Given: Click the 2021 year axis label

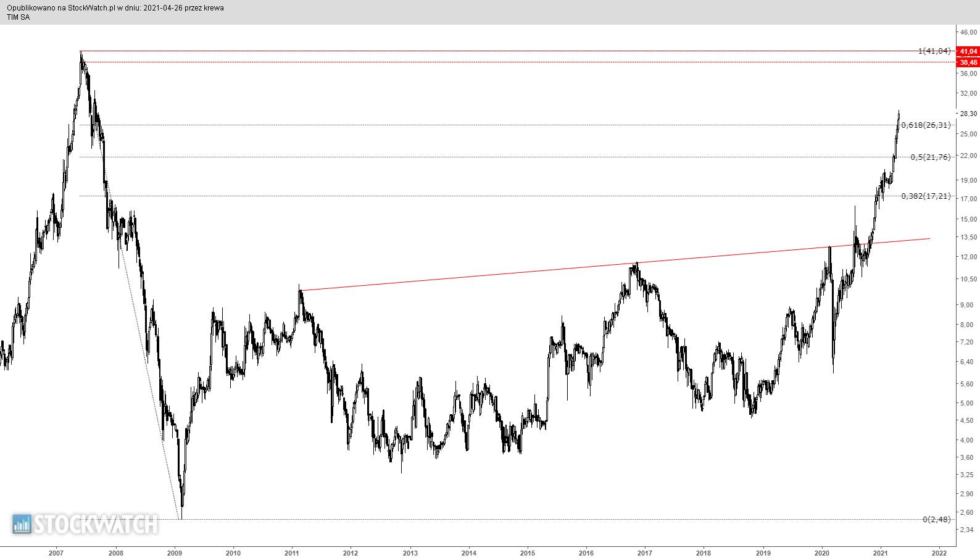Looking at the screenshot, I should [x=881, y=553].
